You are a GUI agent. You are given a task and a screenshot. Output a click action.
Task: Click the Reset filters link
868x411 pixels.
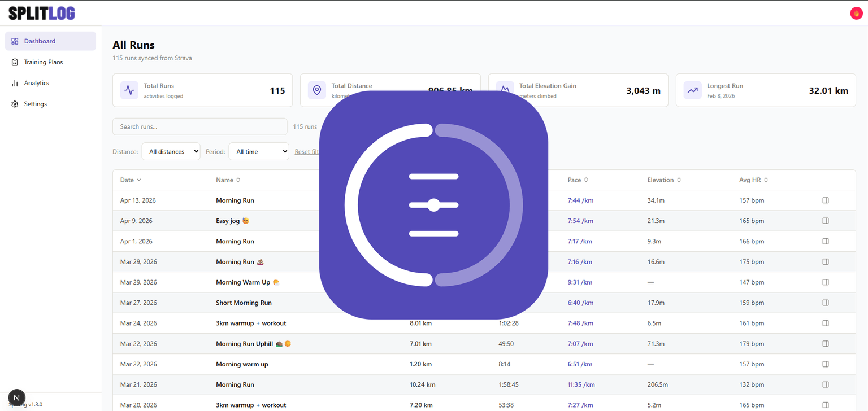pyautogui.click(x=307, y=151)
